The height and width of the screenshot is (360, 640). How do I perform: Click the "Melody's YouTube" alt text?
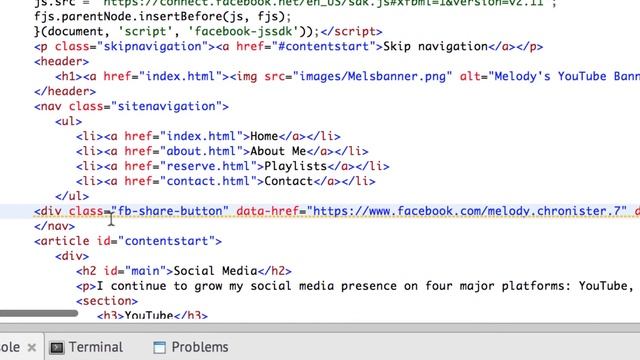(564, 77)
